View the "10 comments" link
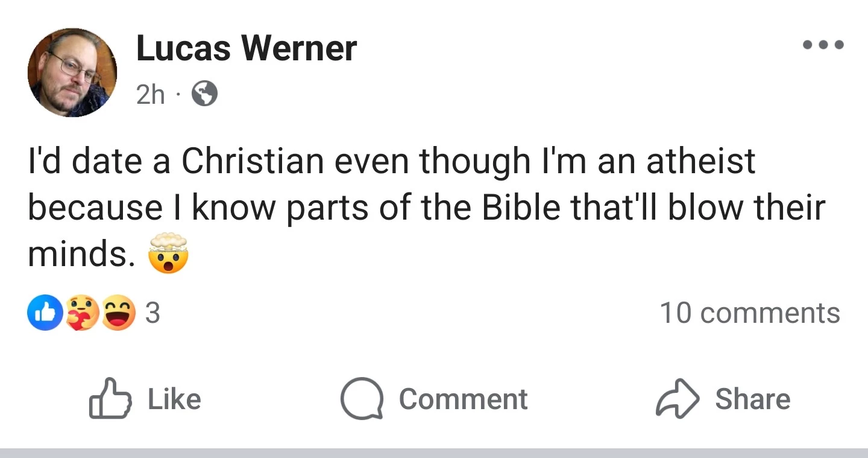The width and height of the screenshot is (868, 458). pyautogui.click(x=750, y=313)
